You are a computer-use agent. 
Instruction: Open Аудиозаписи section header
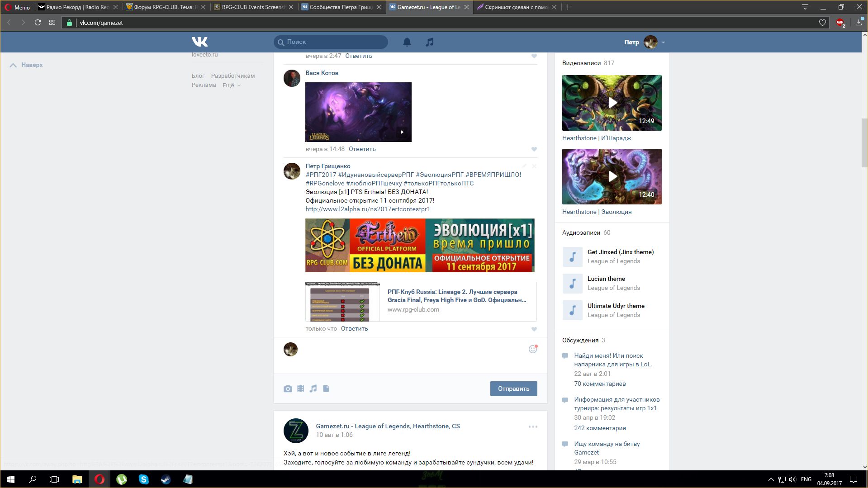[x=581, y=232]
